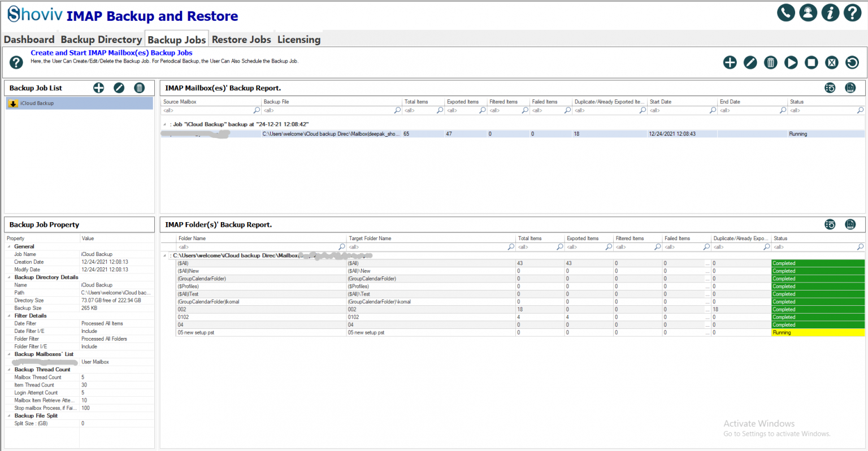Collapse the Backup Mailboxes' List group
Screen dimensions: 868x451
click(x=9, y=354)
